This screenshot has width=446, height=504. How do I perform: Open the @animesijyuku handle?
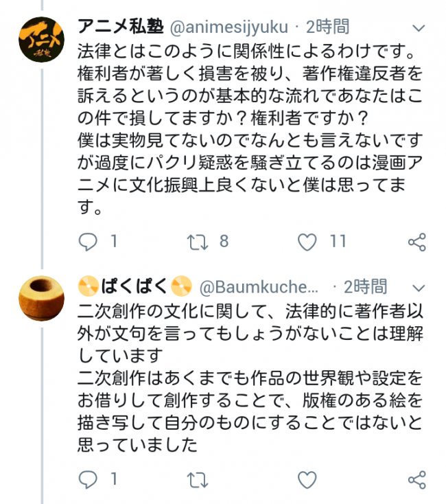(x=230, y=27)
